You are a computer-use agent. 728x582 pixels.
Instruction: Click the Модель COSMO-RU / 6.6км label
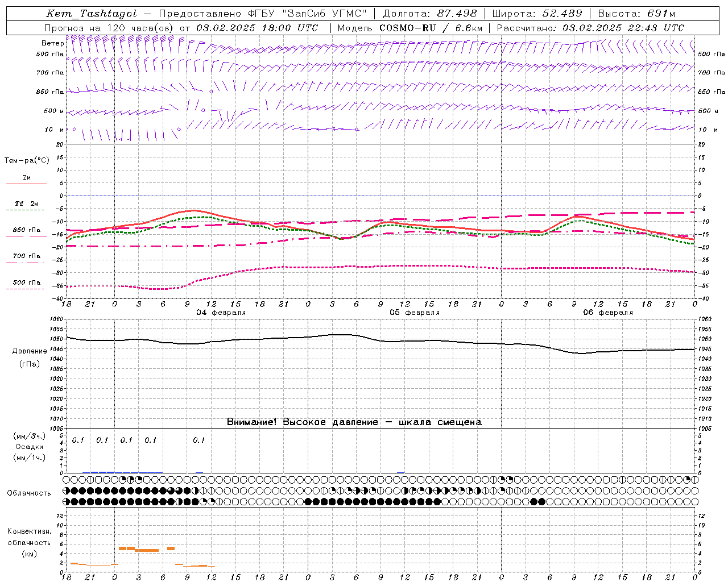point(410,28)
